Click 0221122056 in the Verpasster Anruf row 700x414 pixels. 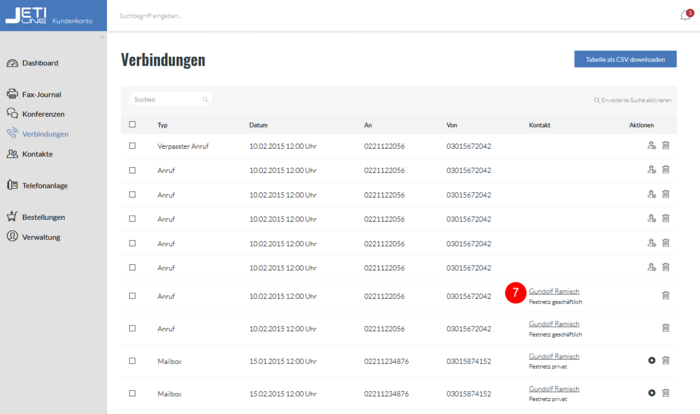click(384, 146)
